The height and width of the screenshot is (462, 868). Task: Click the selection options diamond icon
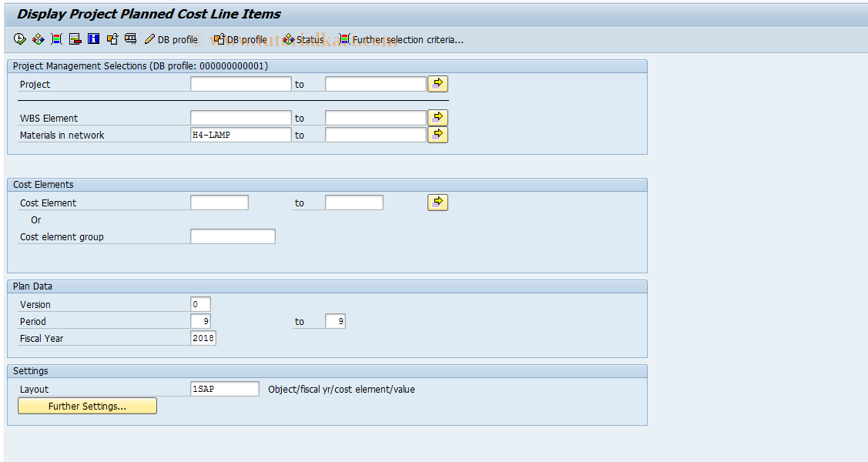pos(39,38)
